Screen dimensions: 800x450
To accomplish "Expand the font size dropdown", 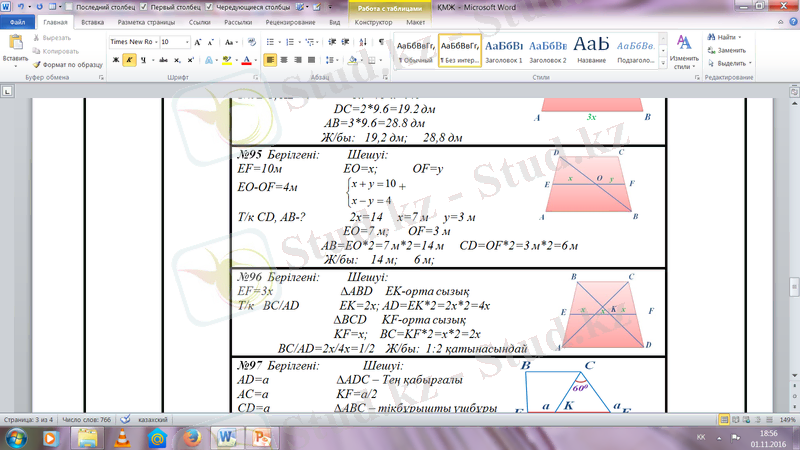I will coord(187,43).
